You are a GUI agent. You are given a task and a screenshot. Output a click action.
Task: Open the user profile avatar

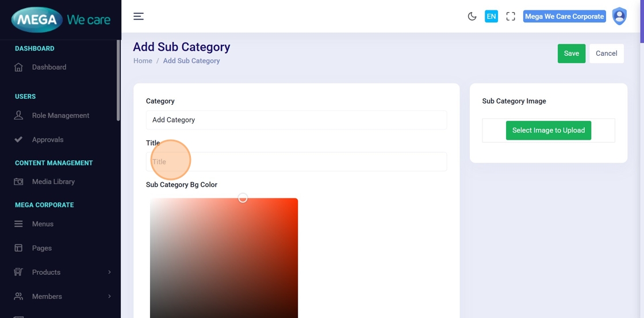point(619,16)
